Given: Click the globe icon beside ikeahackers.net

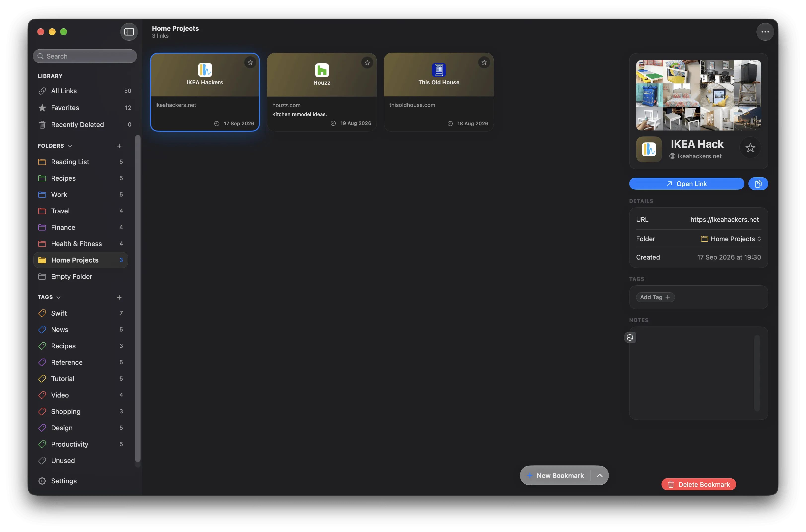Looking at the screenshot, I should pos(672,156).
